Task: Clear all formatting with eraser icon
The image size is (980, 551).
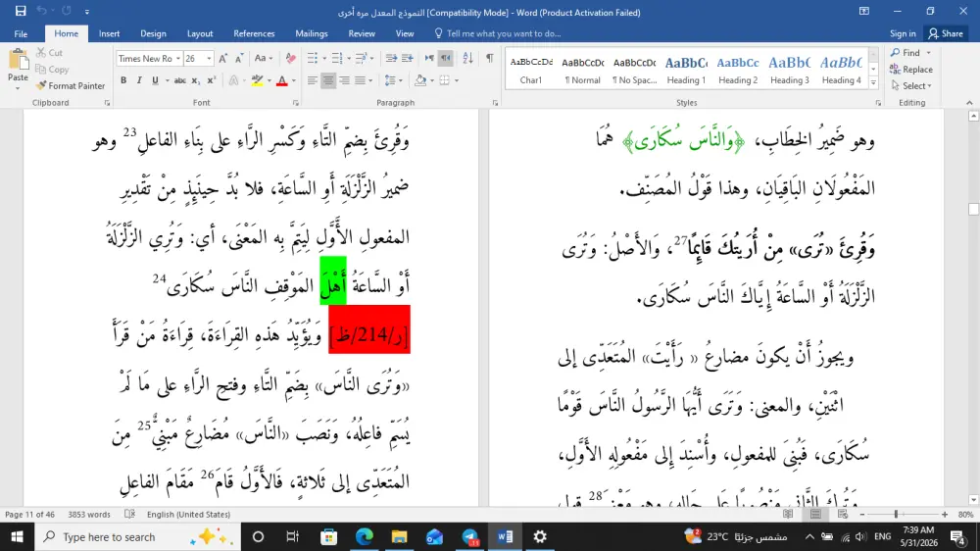Action: tap(291, 58)
